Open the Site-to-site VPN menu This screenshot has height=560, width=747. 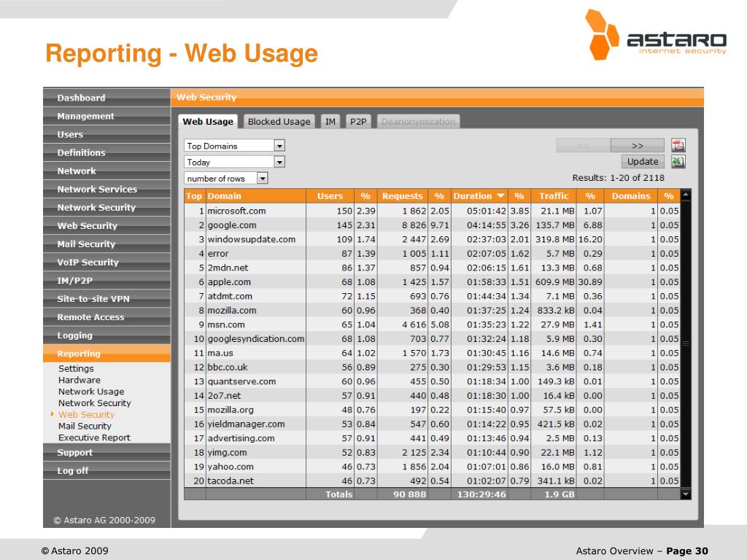pyautogui.click(x=107, y=298)
